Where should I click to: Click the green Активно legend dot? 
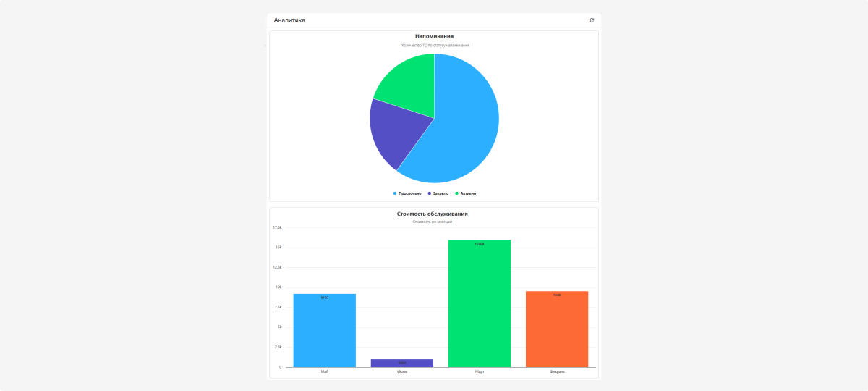click(457, 193)
